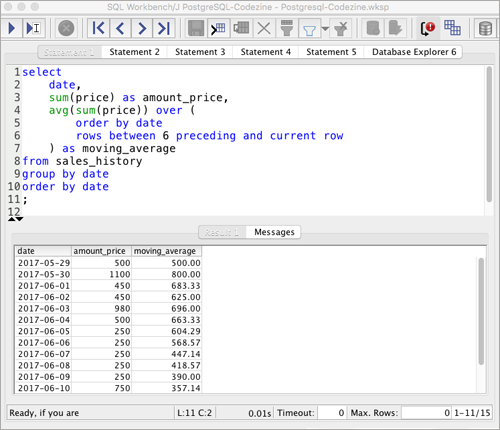Click the Duplicate row icon
Image resolution: width=500 pixels, height=430 pixels.
point(241,28)
